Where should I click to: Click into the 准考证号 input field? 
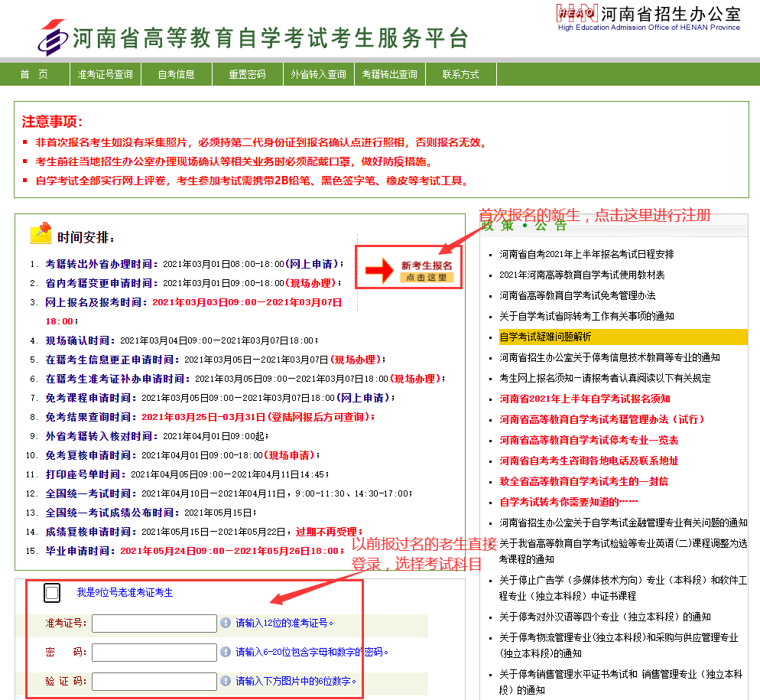click(154, 623)
